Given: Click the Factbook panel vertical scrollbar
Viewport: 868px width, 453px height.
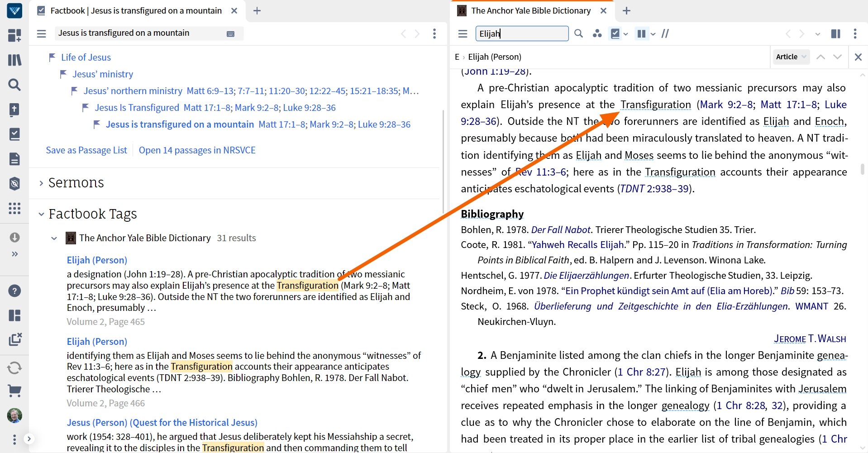Looking at the screenshot, I should (443, 161).
